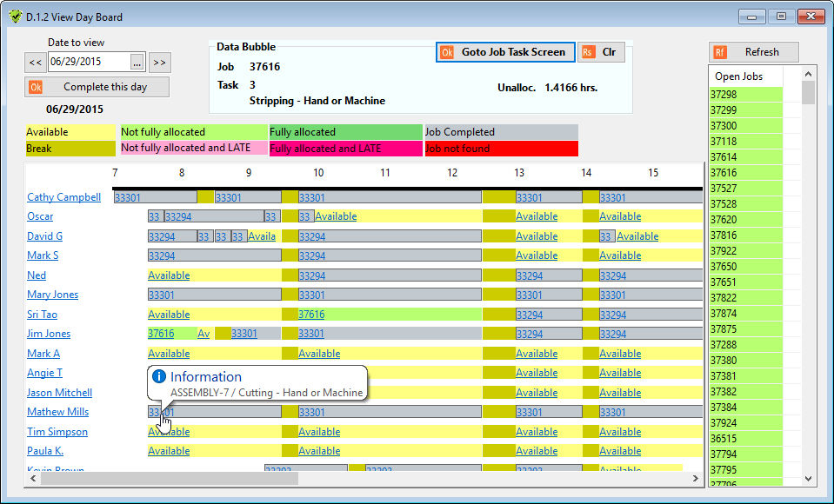The height and width of the screenshot is (504, 834).
Task: Open Mary Jones employee link
Action: [53, 295]
